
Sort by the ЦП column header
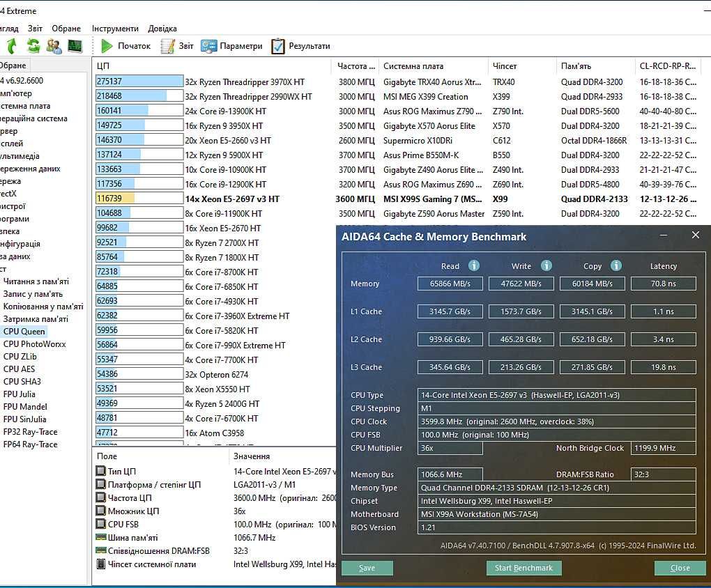pos(212,65)
